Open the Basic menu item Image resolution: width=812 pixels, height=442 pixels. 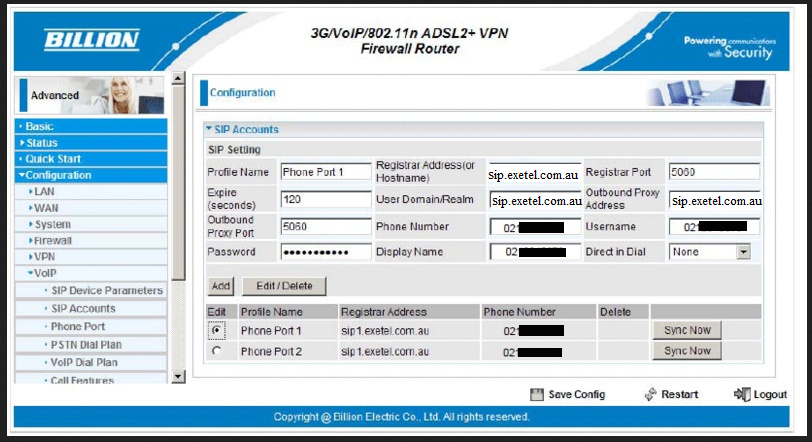point(91,126)
